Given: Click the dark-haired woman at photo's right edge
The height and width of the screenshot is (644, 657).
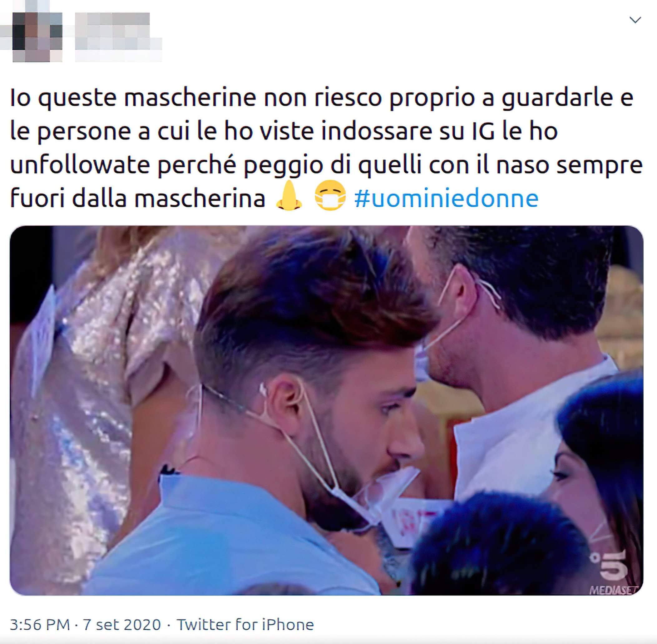Looking at the screenshot, I should point(602,456).
